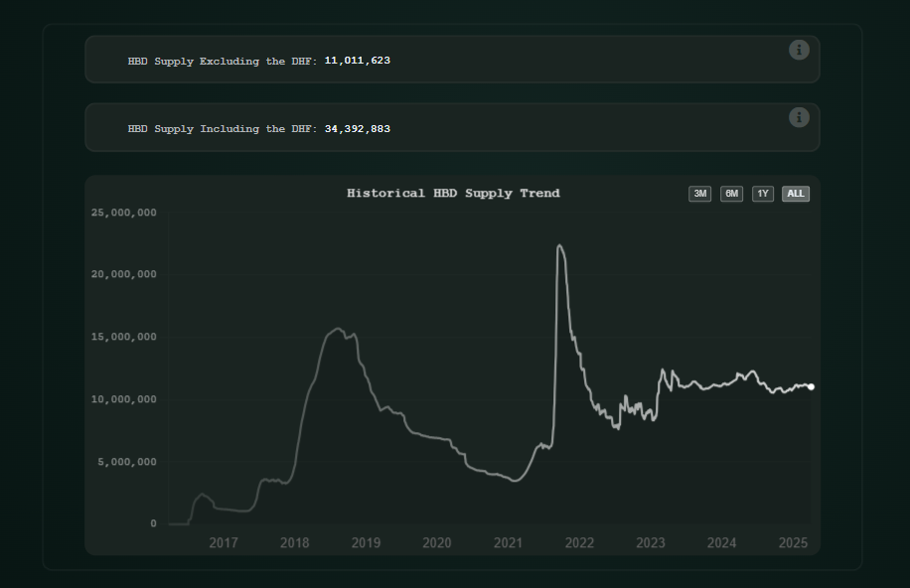This screenshot has width=910, height=588.
Task: Click the Historical HBD Supply Trend title
Action: click(453, 194)
